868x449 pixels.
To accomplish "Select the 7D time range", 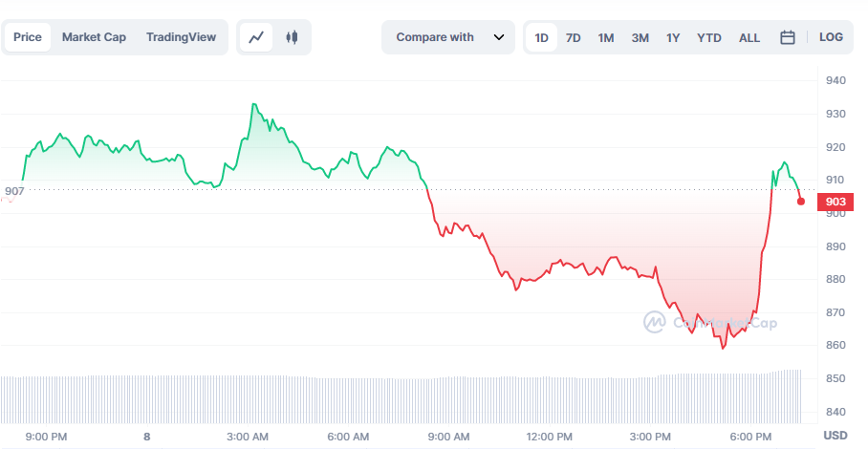I will coord(573,37).
